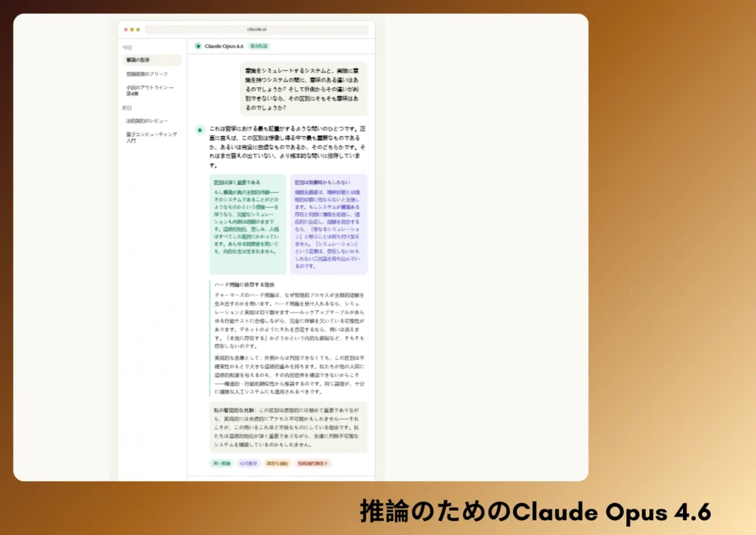
Task: Open the 気候政策のブリーフ chat in the sidebar
Action: click(x=147, y=75)
